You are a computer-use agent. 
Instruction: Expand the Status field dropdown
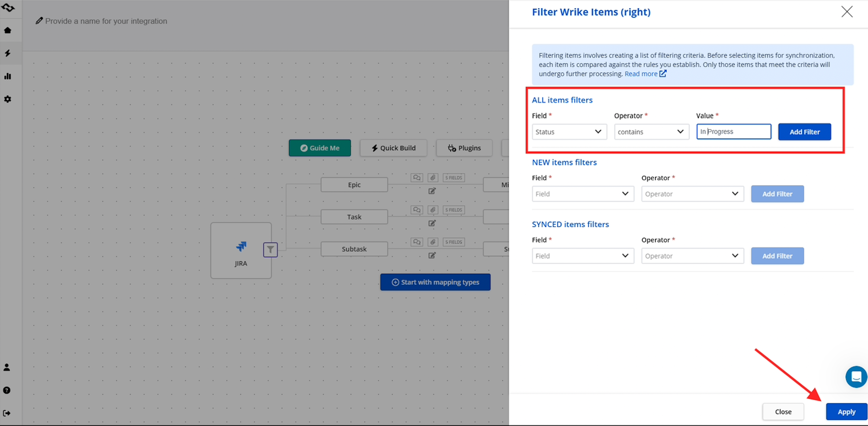569,132
